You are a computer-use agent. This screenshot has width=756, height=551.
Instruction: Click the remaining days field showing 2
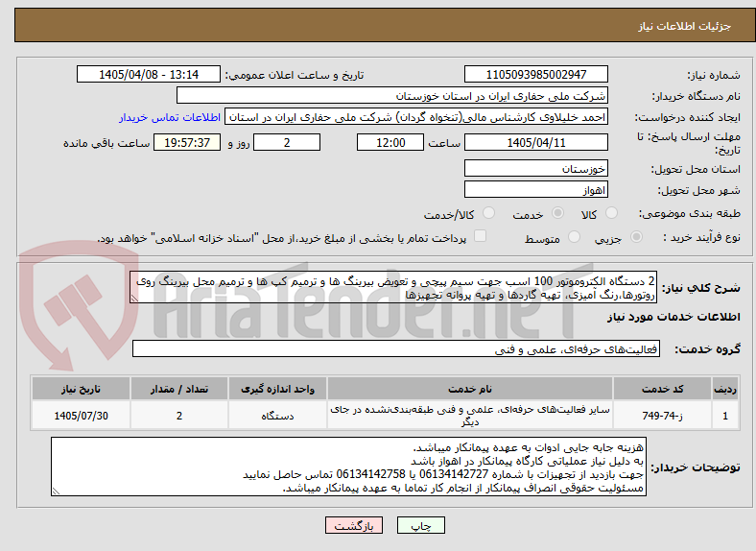click(287, 142)
